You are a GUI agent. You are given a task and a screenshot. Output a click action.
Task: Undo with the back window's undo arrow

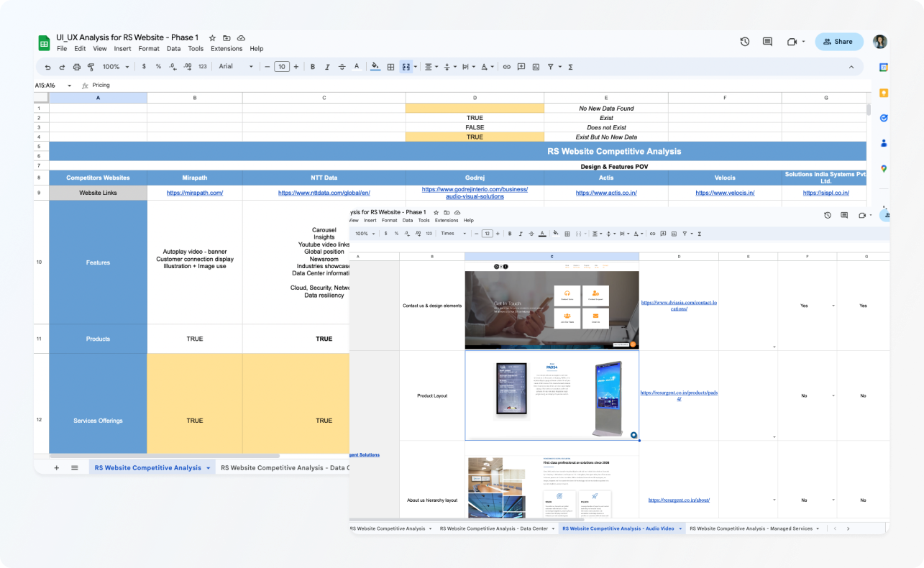(x=47, y=67)
